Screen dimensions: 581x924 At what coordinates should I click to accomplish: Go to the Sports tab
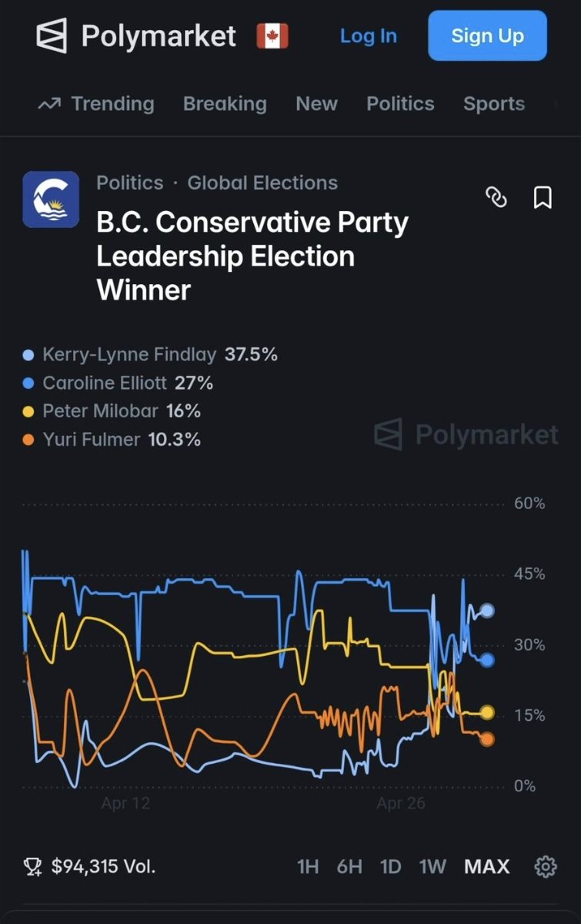(x=494, y=104)
